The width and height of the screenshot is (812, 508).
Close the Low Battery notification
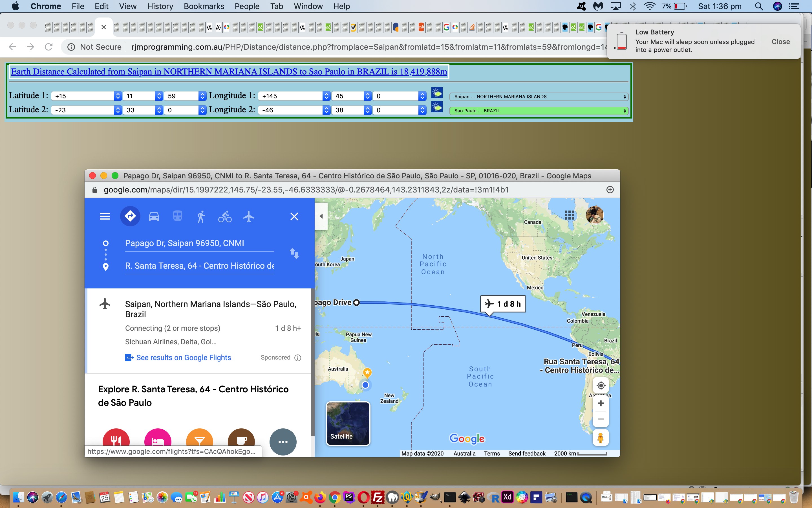point(780,42)
